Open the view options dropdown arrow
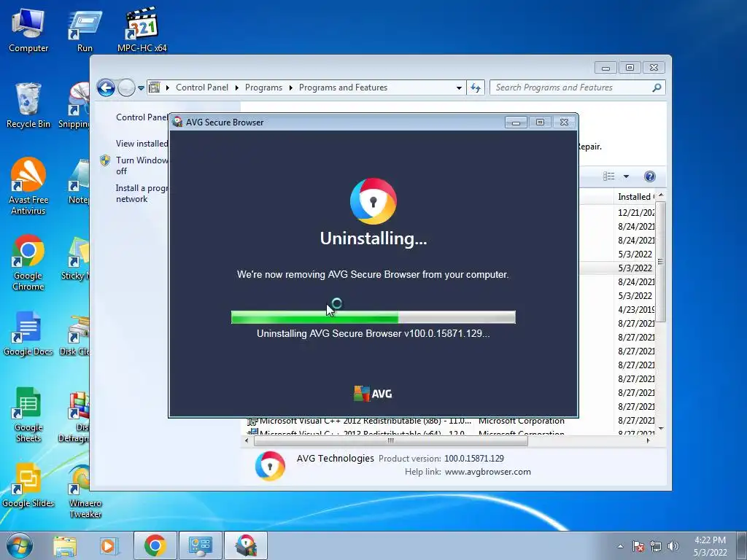 (x=626, y=176)
